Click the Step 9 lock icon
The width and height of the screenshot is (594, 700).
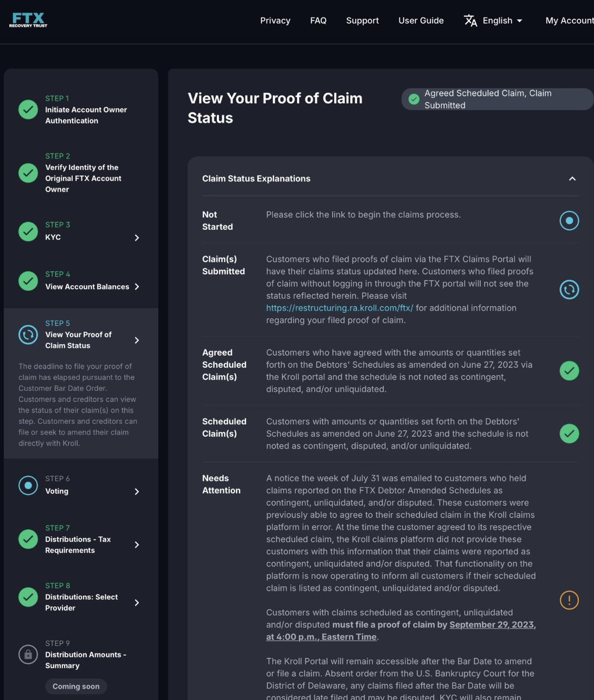click(x=28, y=654)
